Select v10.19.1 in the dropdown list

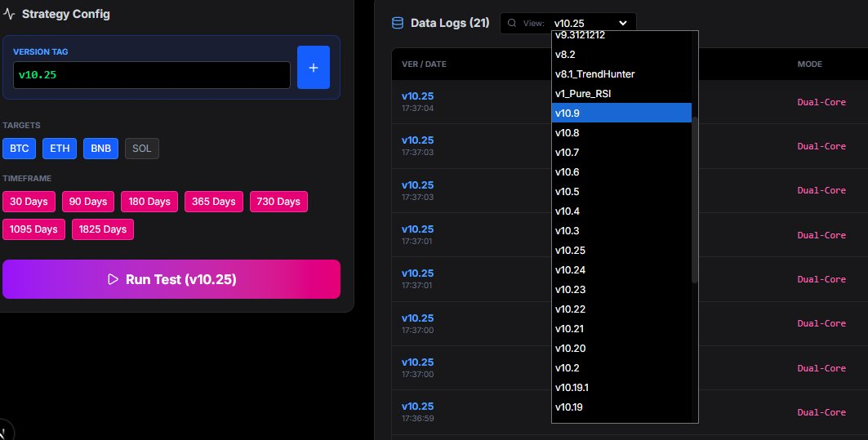(x=572, y=388)
